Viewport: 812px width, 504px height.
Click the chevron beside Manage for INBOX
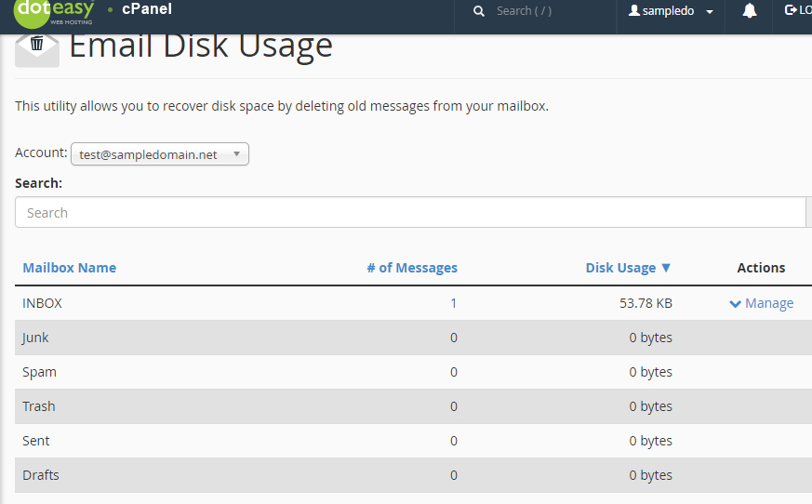(x=735, y=303)
